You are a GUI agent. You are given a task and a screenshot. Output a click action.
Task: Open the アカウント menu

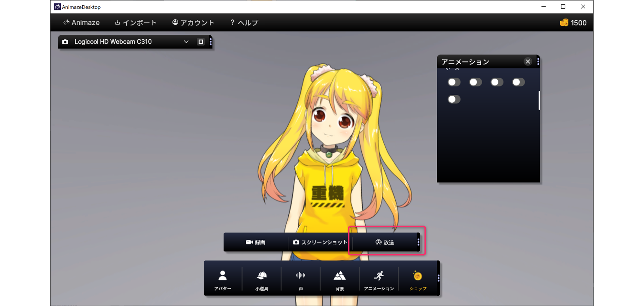193,23
